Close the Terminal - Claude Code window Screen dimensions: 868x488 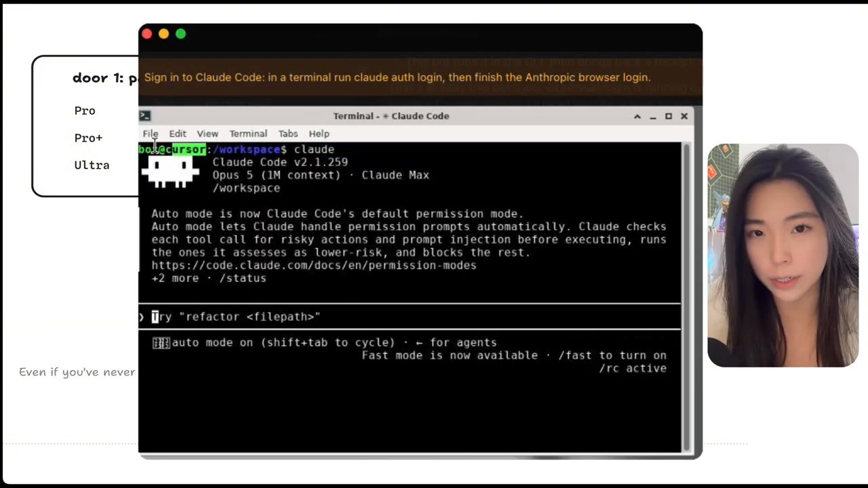pos(684,116)
